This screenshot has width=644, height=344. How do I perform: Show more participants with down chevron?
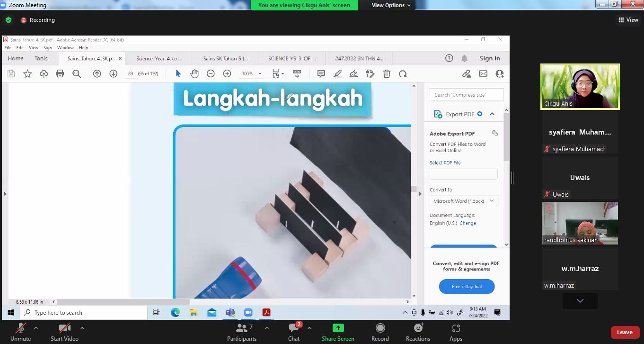[x=580, y=301]
